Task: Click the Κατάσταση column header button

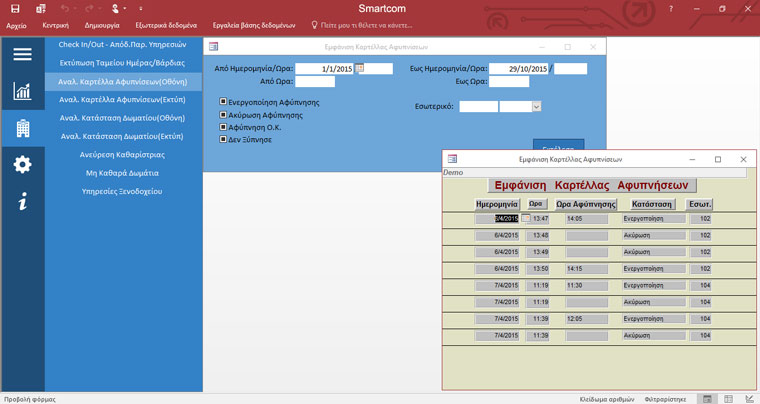Action: pyautogui.click(x=651, y=204)
